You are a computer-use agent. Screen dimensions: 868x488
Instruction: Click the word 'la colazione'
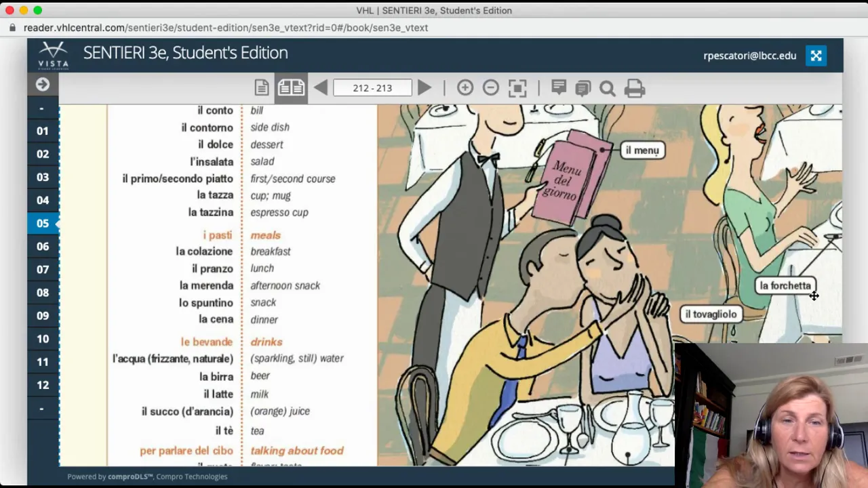point(204,251)
